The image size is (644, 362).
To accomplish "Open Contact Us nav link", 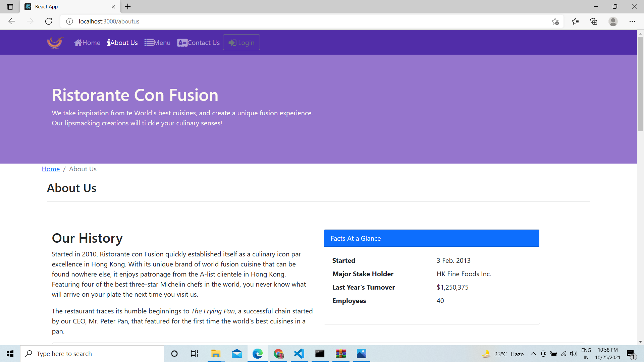I will tap(199, 43).
